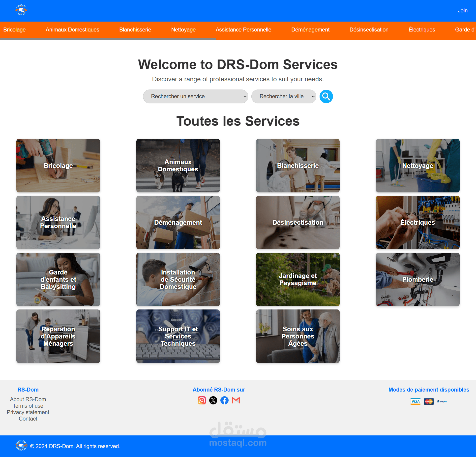Viewport: 476px width, 457px height.
Task: Expand the Rechercher la ville dropdown
Action: click(284, 96)
